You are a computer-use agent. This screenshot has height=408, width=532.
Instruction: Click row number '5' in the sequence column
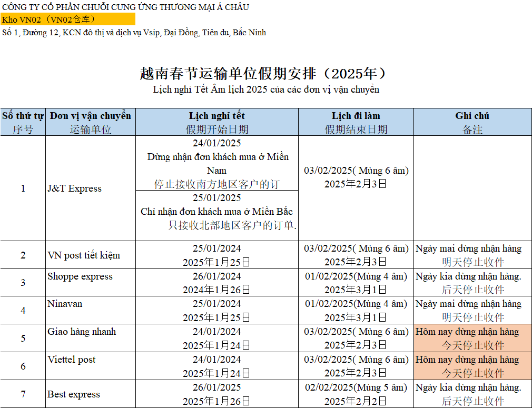coord(23,338)
